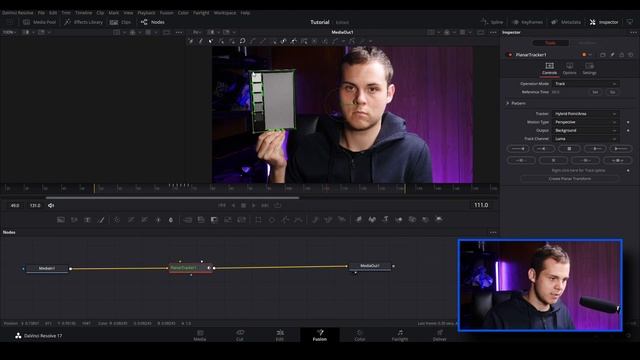Add a Rectangle mask node
This screenshot has width=640, height=360.
[258, 220]
